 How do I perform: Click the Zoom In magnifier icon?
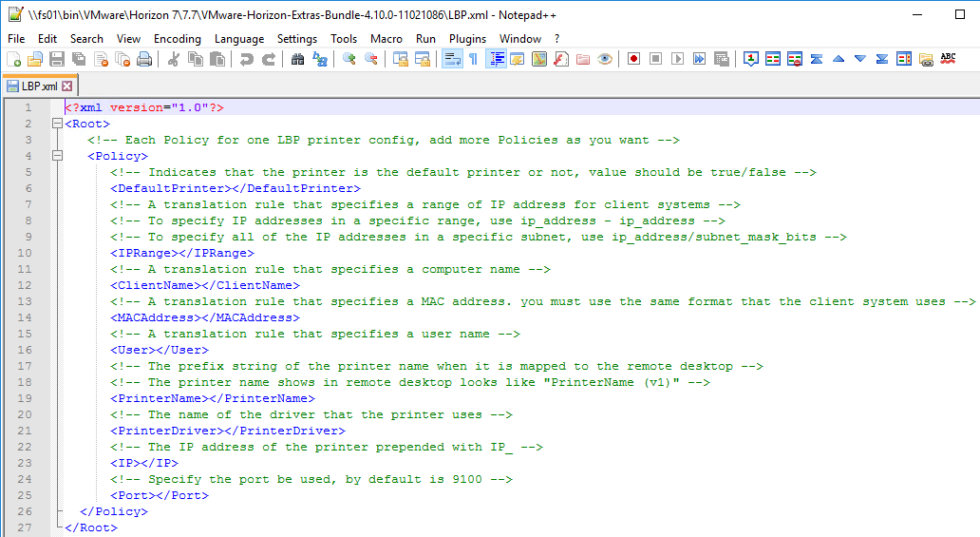click(x=349, y=59)
